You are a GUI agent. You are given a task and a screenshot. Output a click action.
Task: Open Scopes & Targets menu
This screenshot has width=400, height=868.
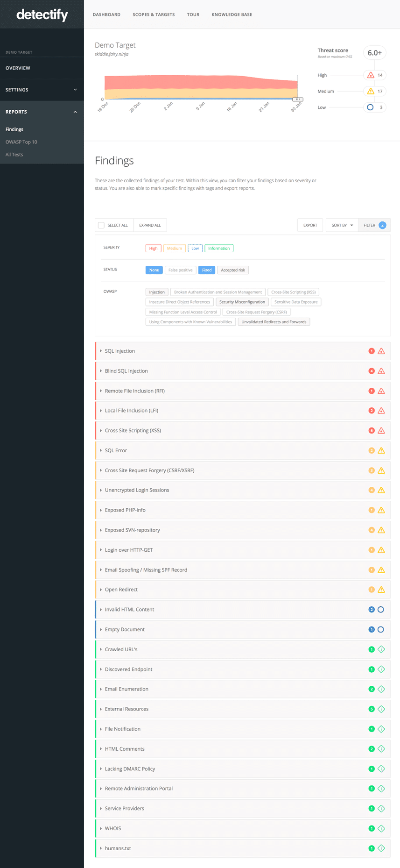tap(154, 14)
